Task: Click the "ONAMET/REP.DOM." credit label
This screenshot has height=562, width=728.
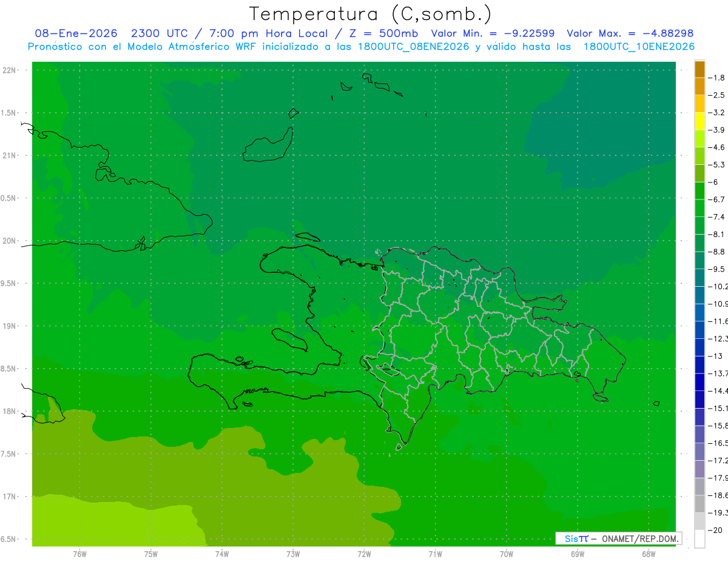Action: pyautogui.click(x=639, y=538)
